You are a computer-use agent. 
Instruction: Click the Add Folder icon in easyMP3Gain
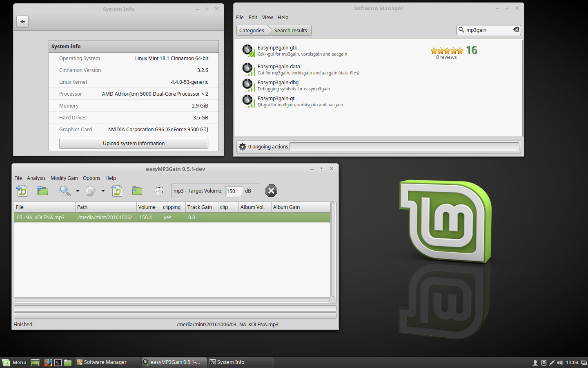click(42, 191)
